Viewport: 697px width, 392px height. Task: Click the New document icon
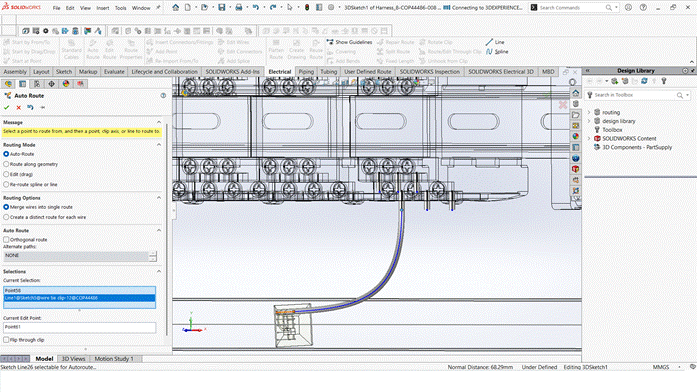pyautogui.click(x=188, y=8)
